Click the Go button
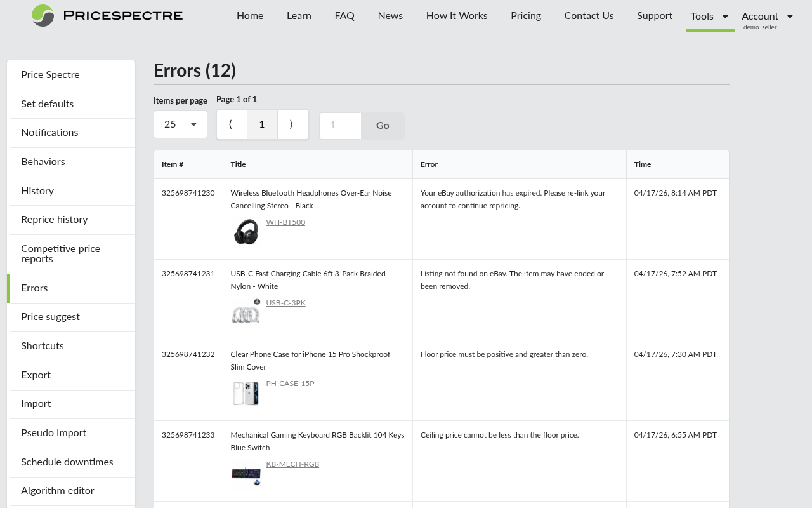This screenshot has height=508, width=812. coord(383,126)
